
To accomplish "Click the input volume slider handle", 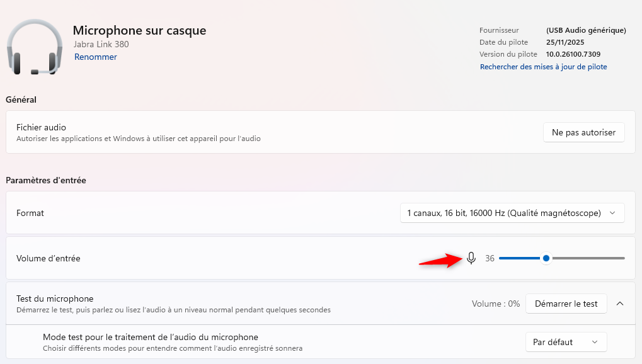I will click(x=546, y=258).
